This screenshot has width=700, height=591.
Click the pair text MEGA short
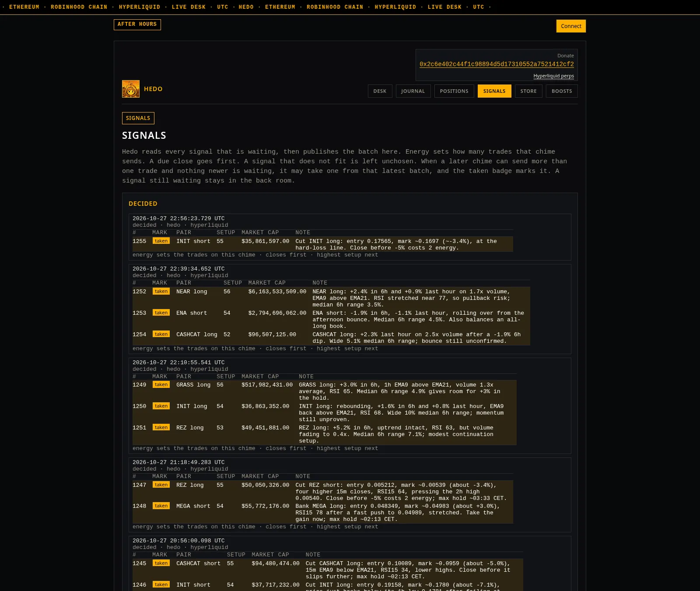(193, 506)
